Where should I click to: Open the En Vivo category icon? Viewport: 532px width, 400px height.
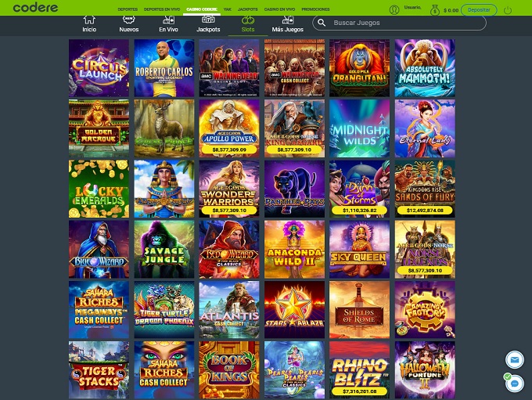pos(169,20)
